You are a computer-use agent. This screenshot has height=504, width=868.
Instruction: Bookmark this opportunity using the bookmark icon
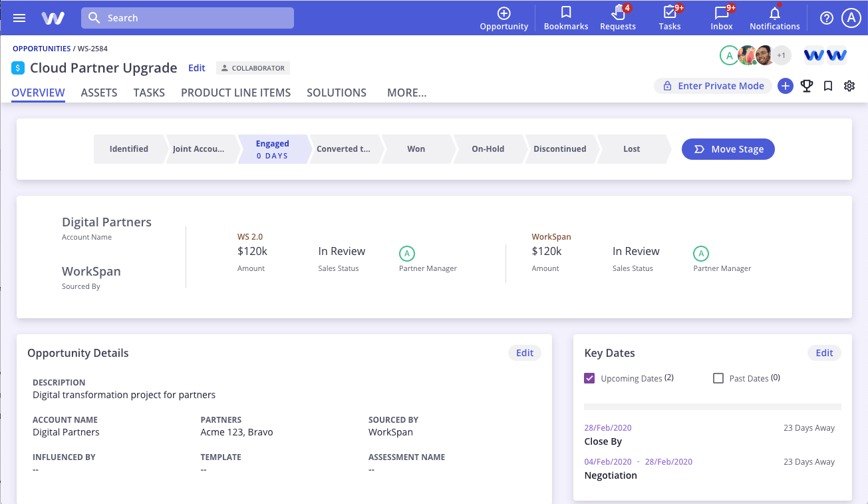click(827, 86)
